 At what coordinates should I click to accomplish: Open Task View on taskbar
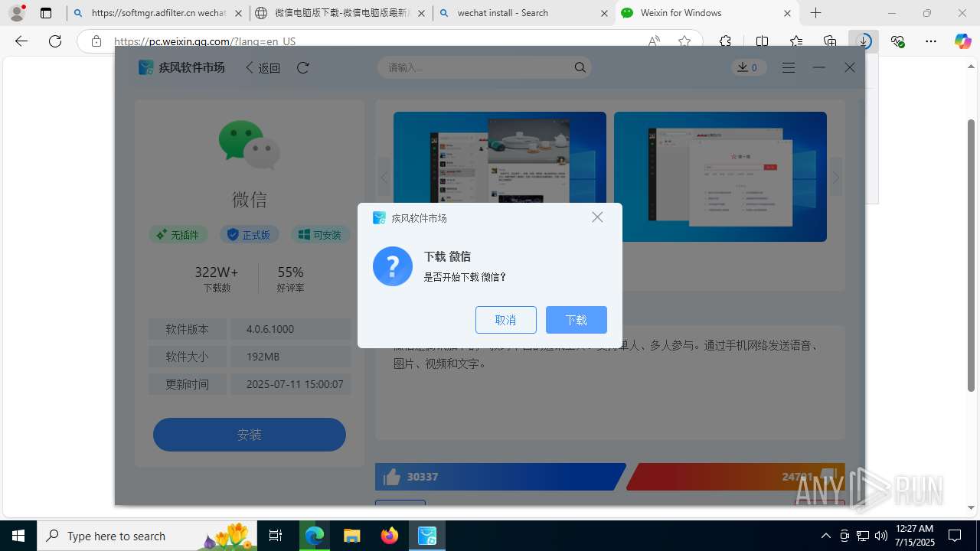click(276, 536)
